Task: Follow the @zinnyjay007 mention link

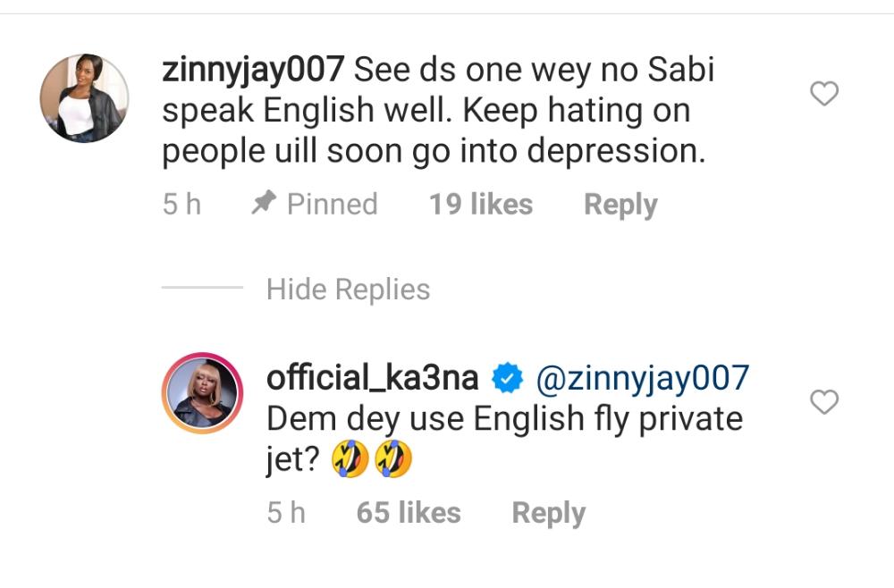Action: (x=642, y=379)
